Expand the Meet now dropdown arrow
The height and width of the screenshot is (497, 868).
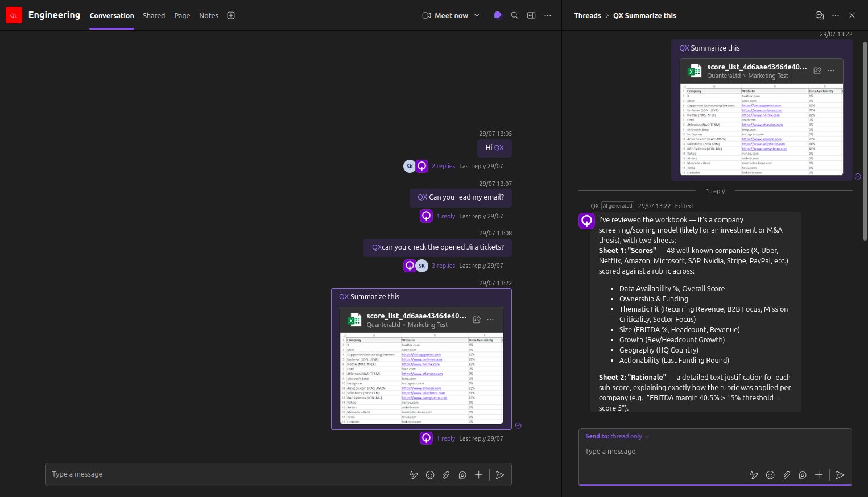point(477,15)
